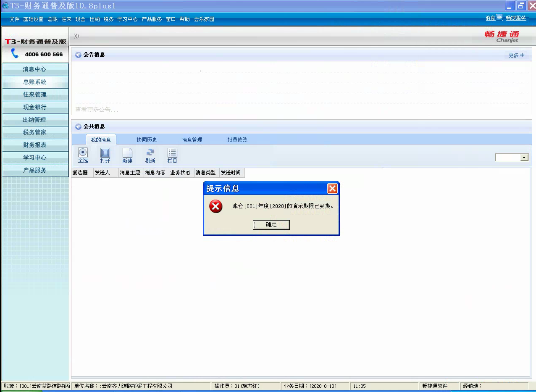Click the 消息内容 column header
Viewport: 536px width, 392px height.
pos(156,173)
